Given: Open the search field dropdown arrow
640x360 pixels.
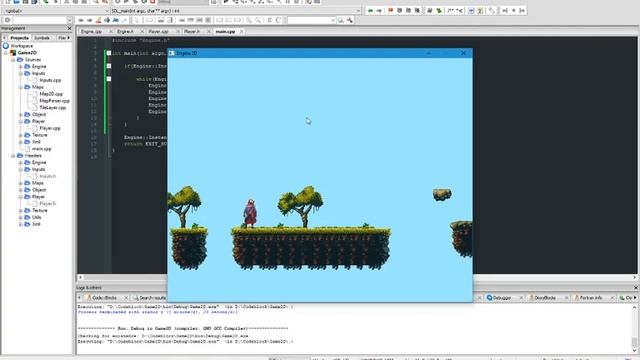Looking at the screenshot, I should (333, 20).
